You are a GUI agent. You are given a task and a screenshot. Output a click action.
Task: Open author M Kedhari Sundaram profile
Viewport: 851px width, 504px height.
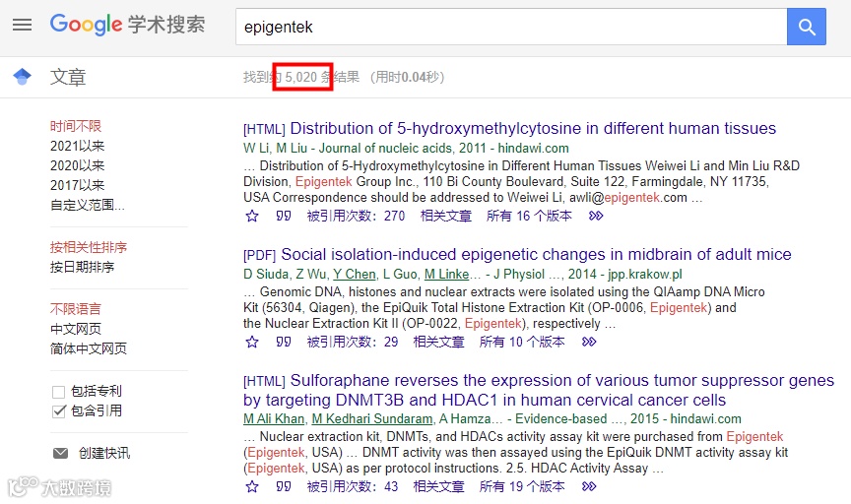point(372,419)
